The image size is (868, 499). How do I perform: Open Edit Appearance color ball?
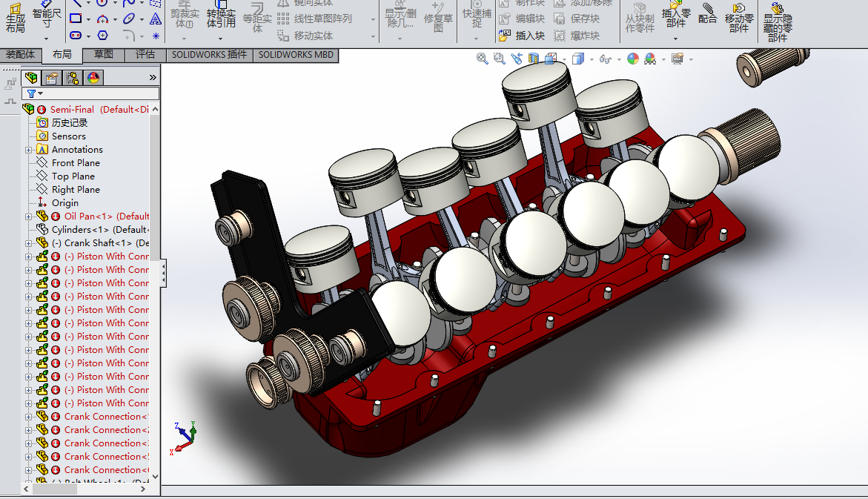[x=632, y=59]
